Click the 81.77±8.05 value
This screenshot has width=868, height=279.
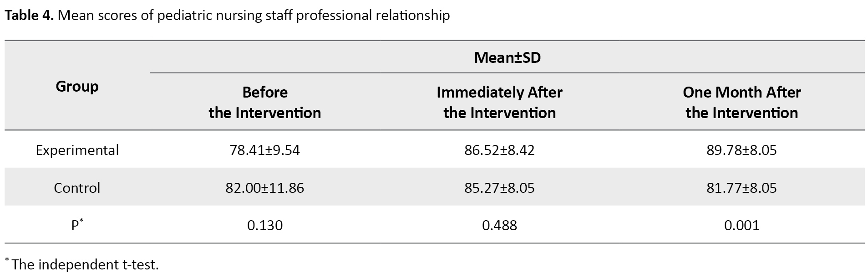[741, 188]
